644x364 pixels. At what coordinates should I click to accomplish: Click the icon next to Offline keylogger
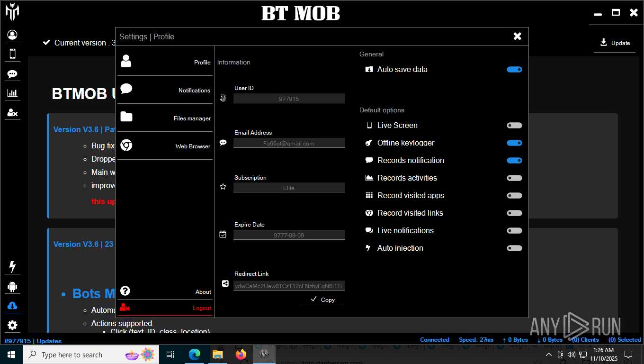(369, 143)
